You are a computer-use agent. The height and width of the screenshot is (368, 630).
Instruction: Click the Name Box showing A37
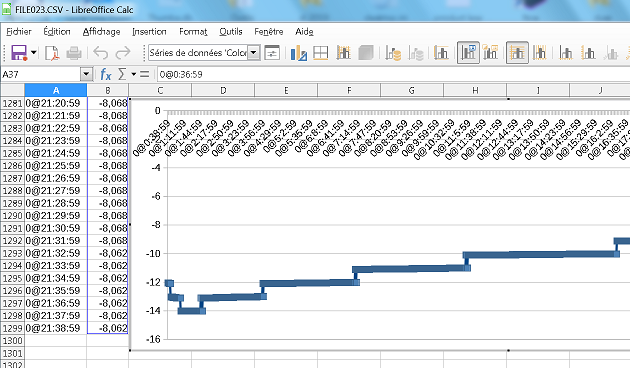[41, 74]
